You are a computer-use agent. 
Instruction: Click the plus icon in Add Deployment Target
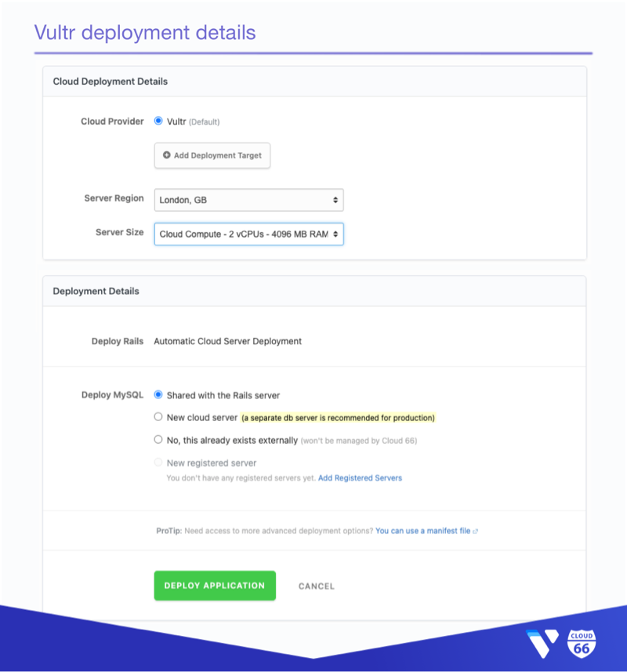(x=167, y=155)
